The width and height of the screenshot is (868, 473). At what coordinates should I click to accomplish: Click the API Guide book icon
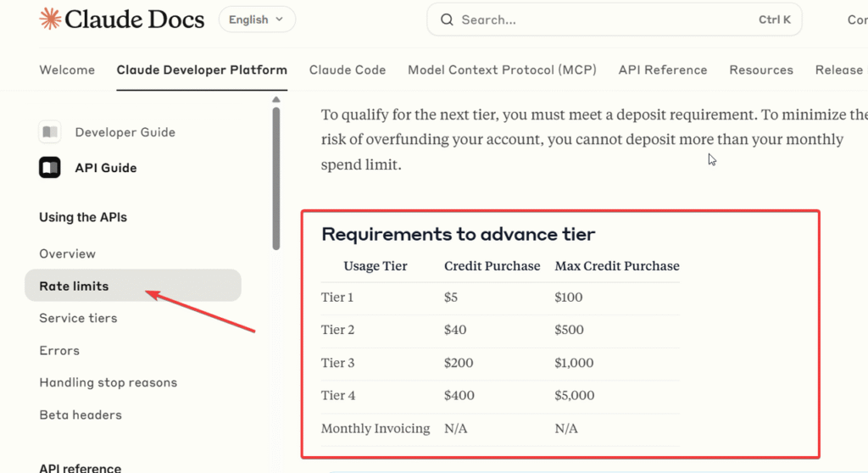50,168
